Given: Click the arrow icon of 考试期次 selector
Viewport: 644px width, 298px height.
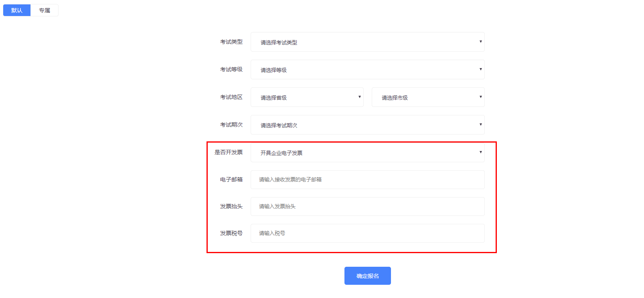Looking at the screenshot, I should pyautogui.click(x=480, y=125).
